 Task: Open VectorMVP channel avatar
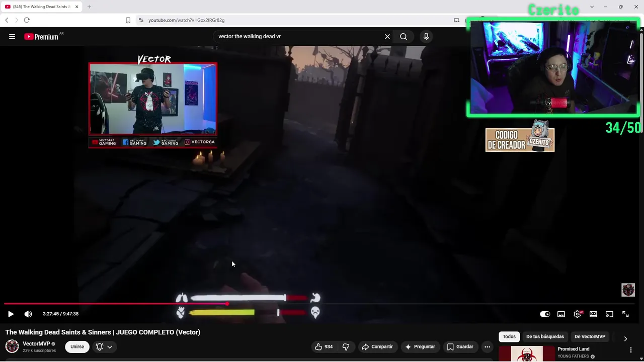[x=12, y=346]
